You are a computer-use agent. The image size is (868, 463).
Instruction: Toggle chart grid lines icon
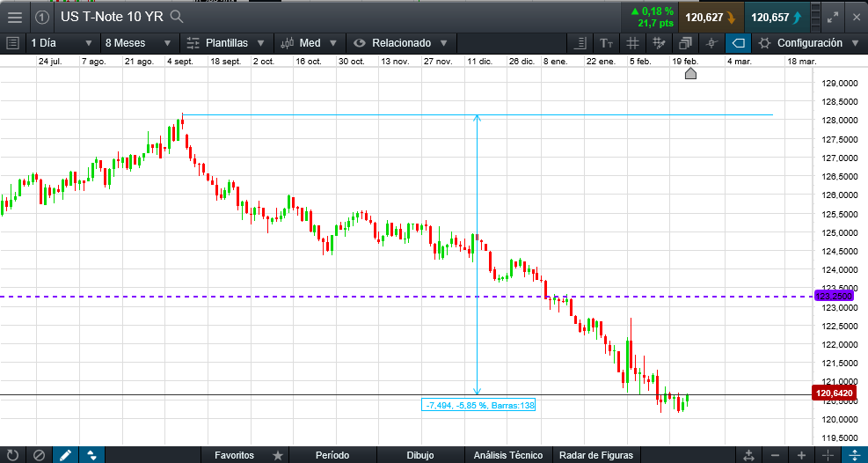coord(632,43)
